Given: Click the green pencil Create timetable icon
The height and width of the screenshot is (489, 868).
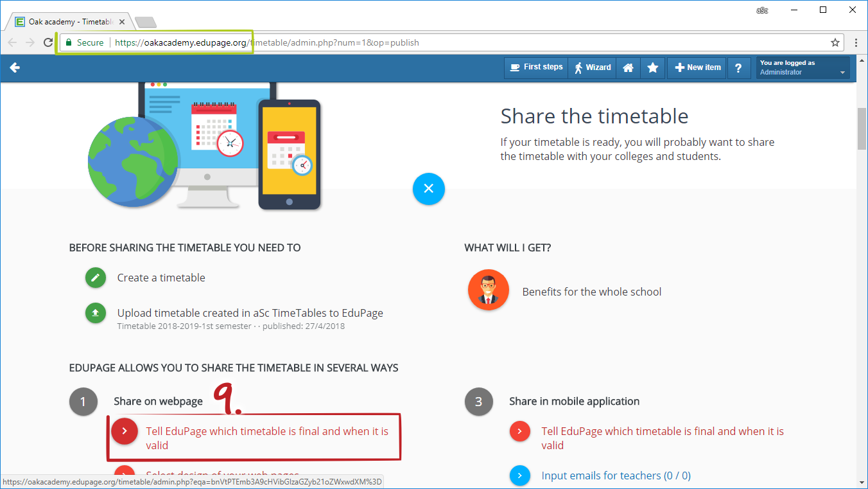Looking at the screenshot, I should tap(96, 278).
